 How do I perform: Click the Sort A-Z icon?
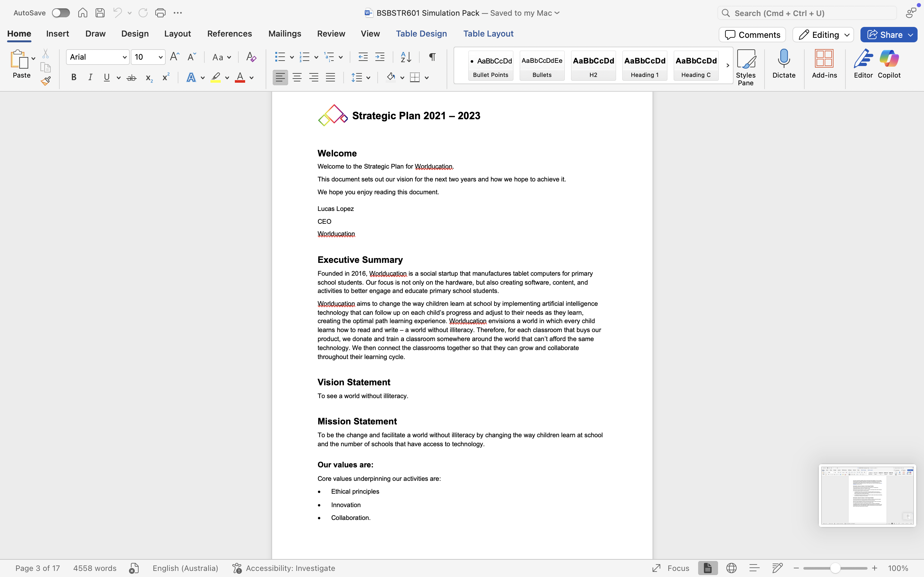tap(406, 57)
